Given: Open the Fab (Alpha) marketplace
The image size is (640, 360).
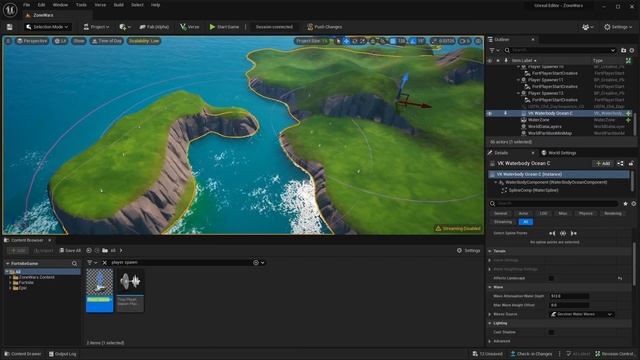Looking at the screenshot, I should [x=154, y=27].
